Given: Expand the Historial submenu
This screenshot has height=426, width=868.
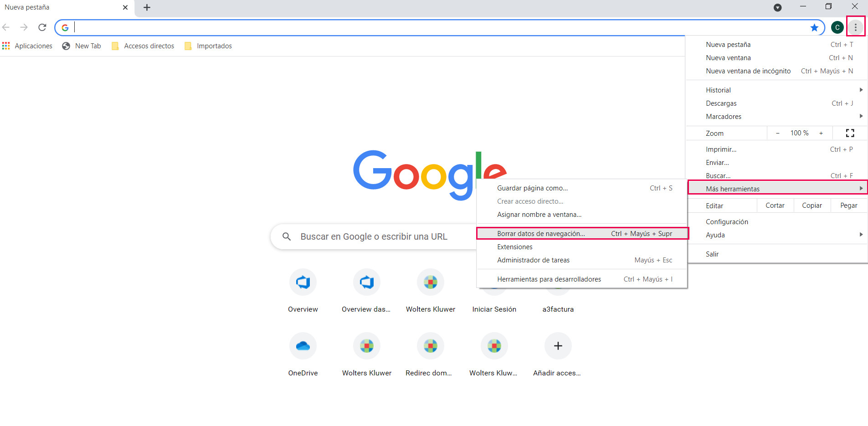Looking at the screenshot, I should 777,90.
